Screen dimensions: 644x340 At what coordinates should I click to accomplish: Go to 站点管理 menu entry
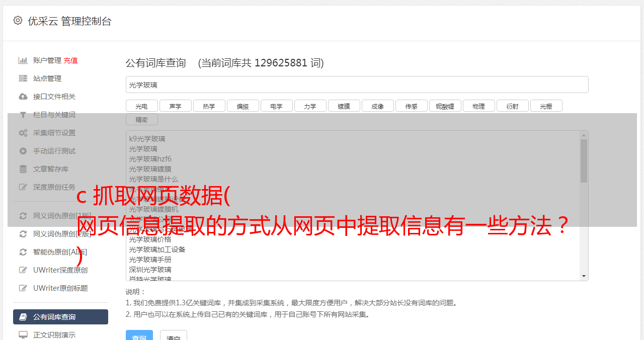coord(47,78)
